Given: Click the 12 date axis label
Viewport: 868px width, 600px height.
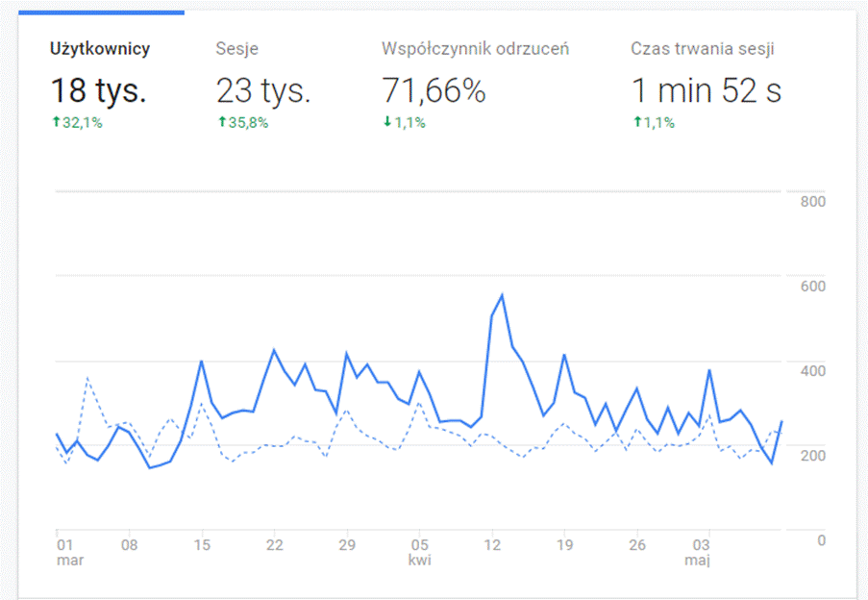Looking at the screenshot, I should click(x=492, y=545).
